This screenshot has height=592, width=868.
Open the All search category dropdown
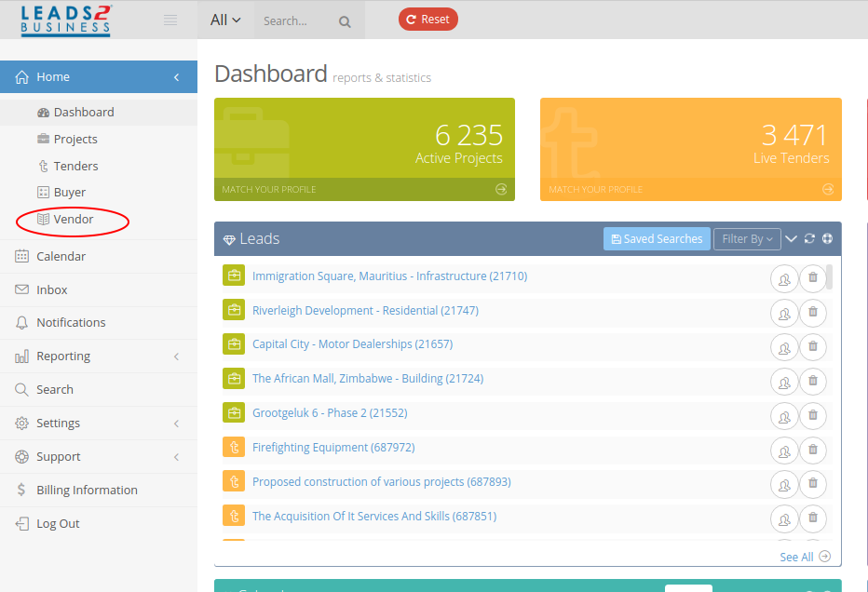tap(225, 20)
